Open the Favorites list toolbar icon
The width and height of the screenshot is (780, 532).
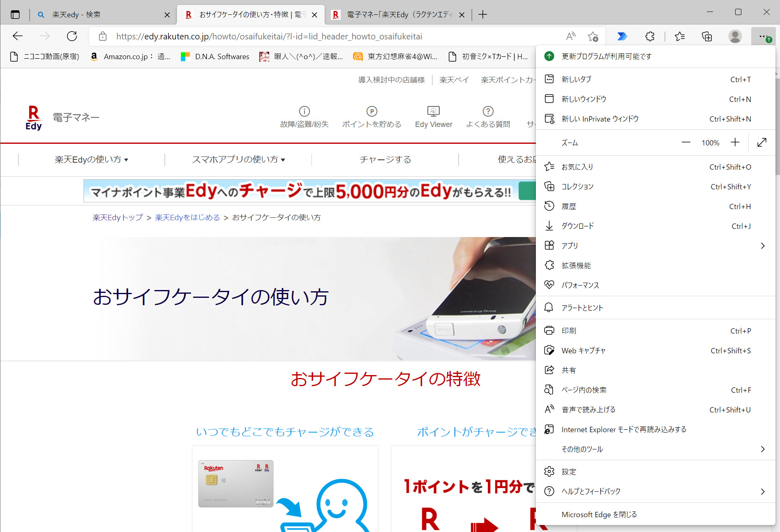(680, 37)
